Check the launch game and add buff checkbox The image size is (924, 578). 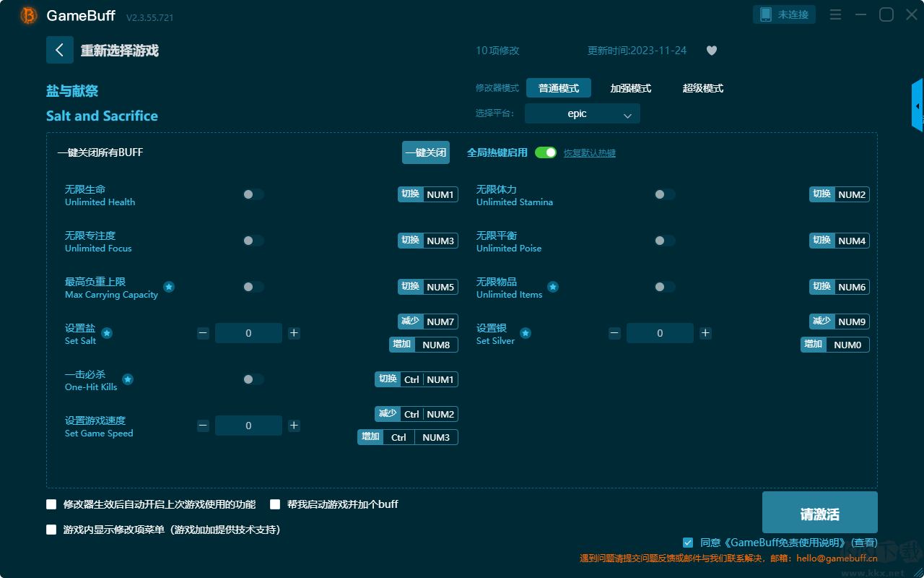click(275, 504)
